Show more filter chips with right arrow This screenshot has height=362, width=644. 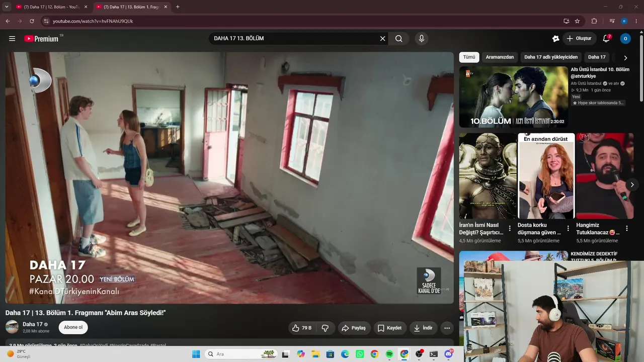coord(625,58)
